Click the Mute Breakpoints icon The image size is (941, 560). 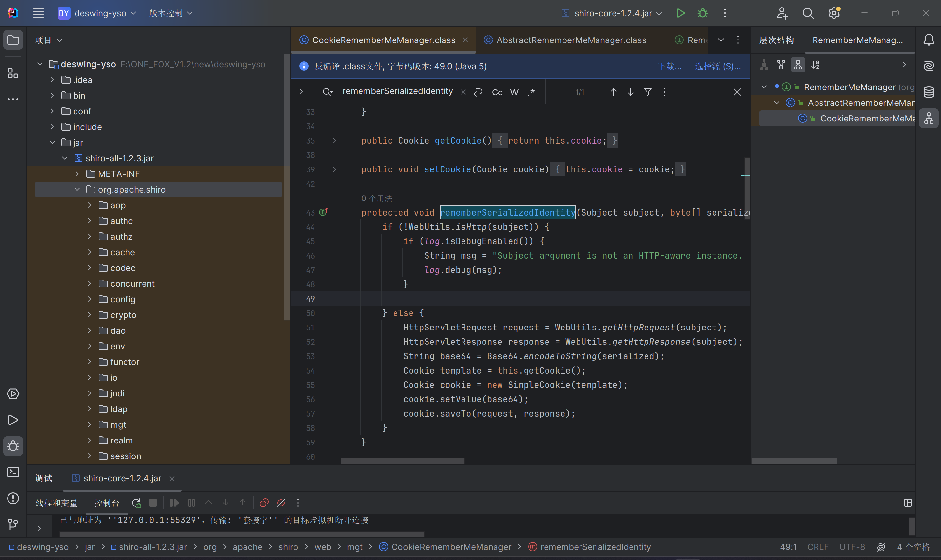(x=281, y=503)
